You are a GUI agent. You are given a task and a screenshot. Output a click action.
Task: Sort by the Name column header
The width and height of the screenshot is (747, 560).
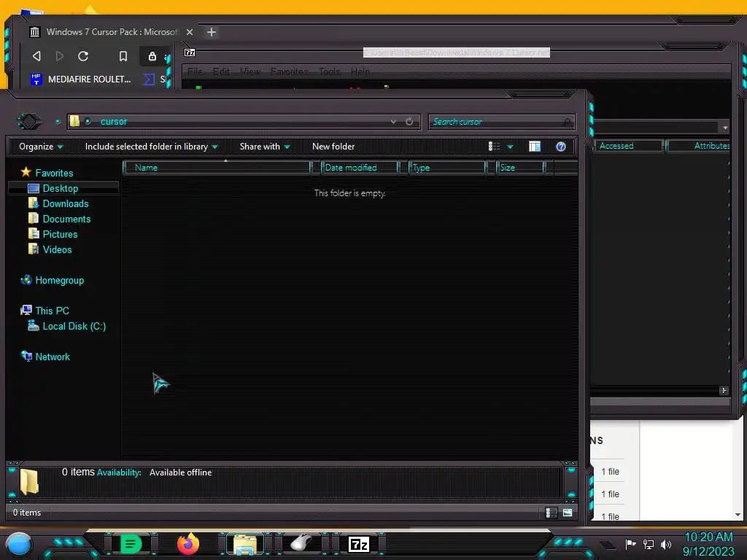tap(217, 168)
